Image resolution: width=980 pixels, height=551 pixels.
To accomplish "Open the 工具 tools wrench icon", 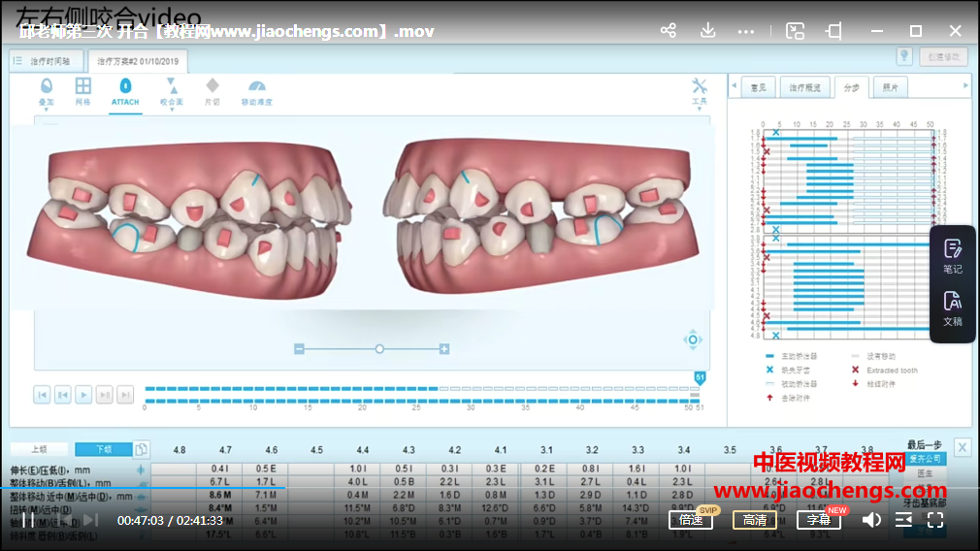I will click(700, 85).
